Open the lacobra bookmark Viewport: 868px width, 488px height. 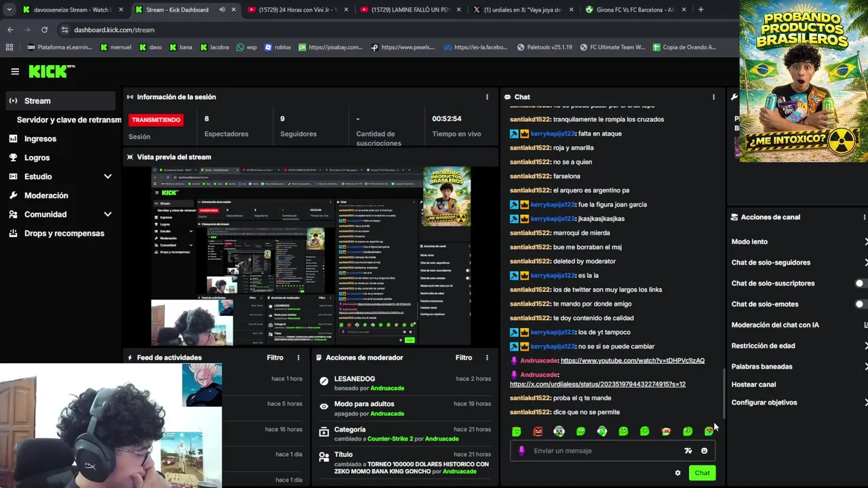[214, 47]
